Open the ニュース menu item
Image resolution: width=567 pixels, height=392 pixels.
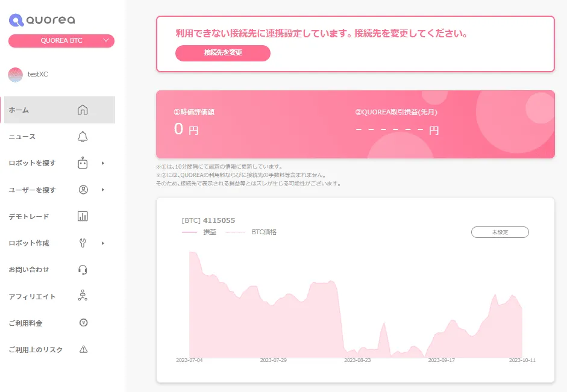22,137
